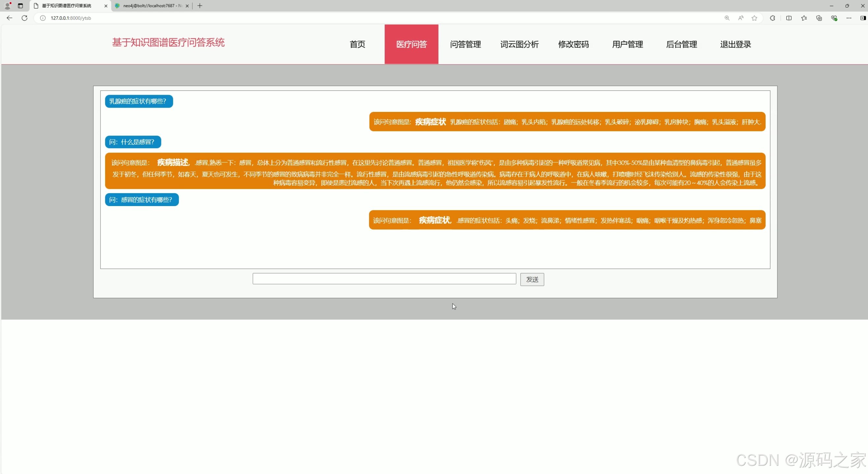
Task: Refresh the page with reload icon
Action: coord(24,18)
